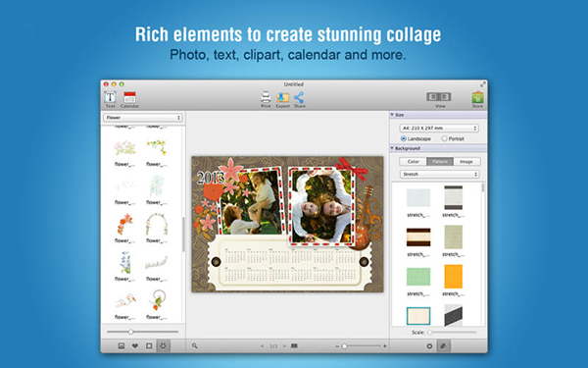
Task: Choose the dark diagonal pattern
Action: click(x=453, y=315)
